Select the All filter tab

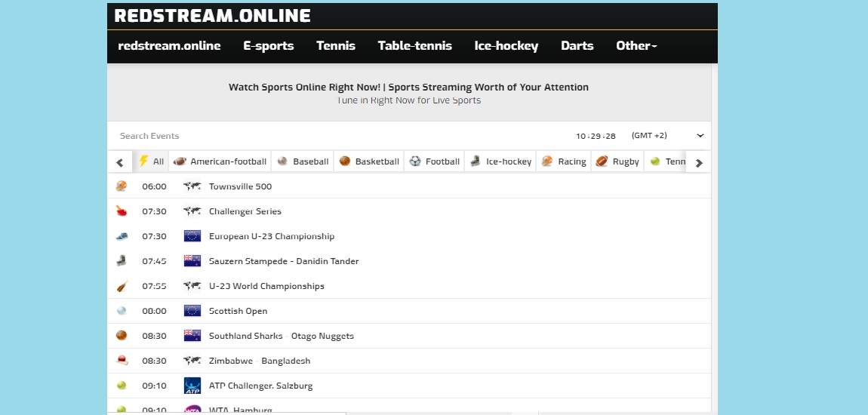(x=151, y=161)
